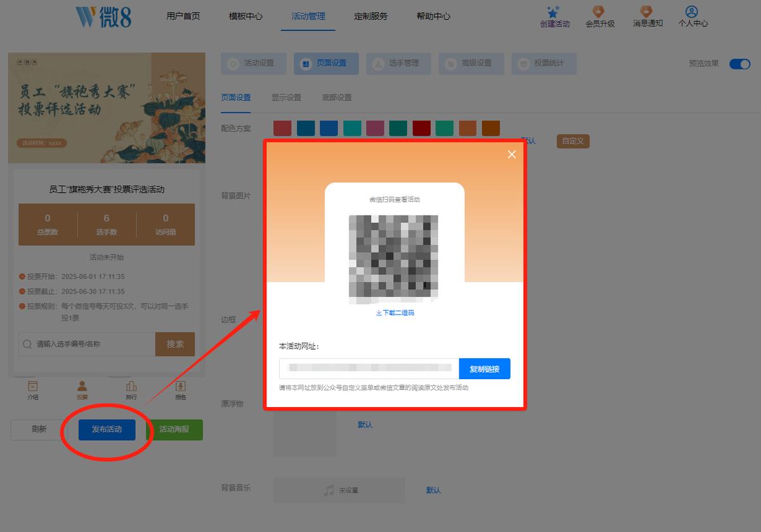The width and height of the screenshot is (761, 532).
Task: Pick the dark maroon color scheme swatch
Action: (422, 128)
